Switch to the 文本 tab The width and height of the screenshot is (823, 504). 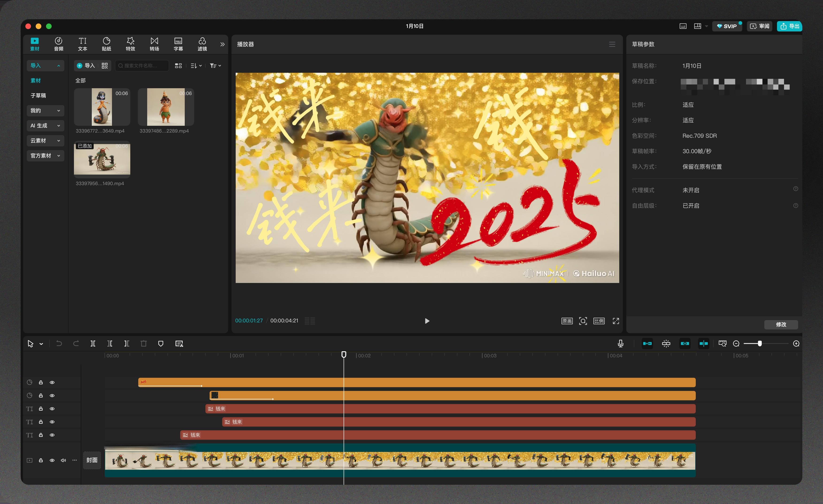(x=82, y=44)
